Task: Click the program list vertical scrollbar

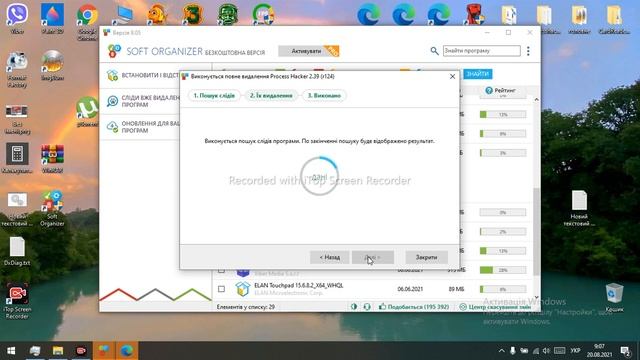Action: click(536, 231)
